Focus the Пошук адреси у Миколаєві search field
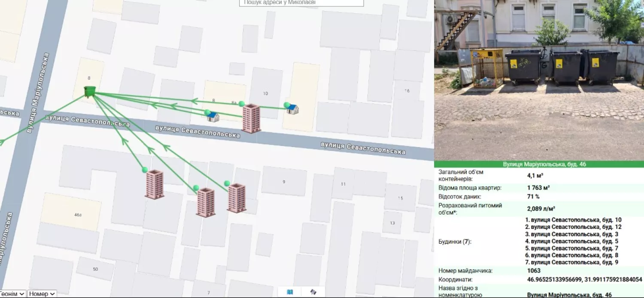This screenshot has height=298, width=644. point(301,3)
